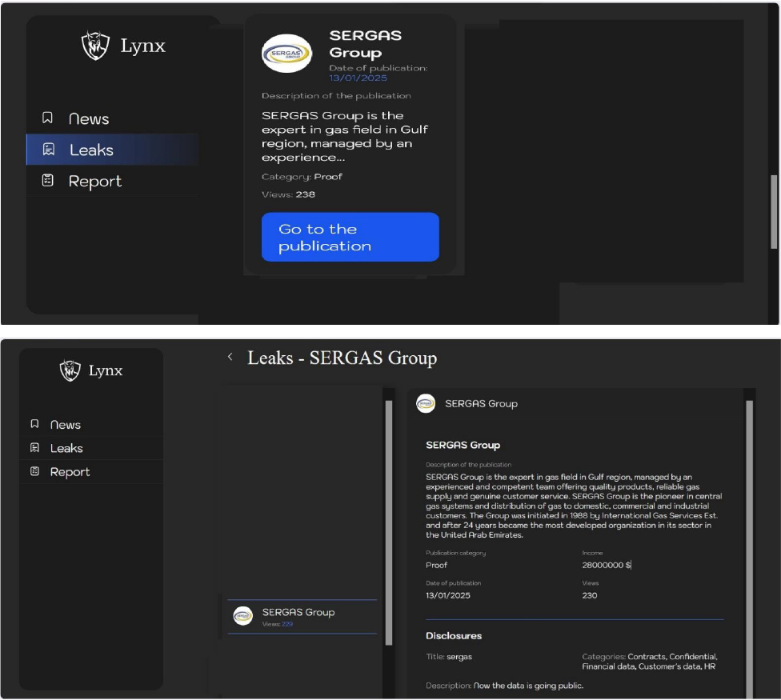Click the SERGAS logo in the lower detail header
The width and height of the screenshot is (781, 700).
coord(426,403)
